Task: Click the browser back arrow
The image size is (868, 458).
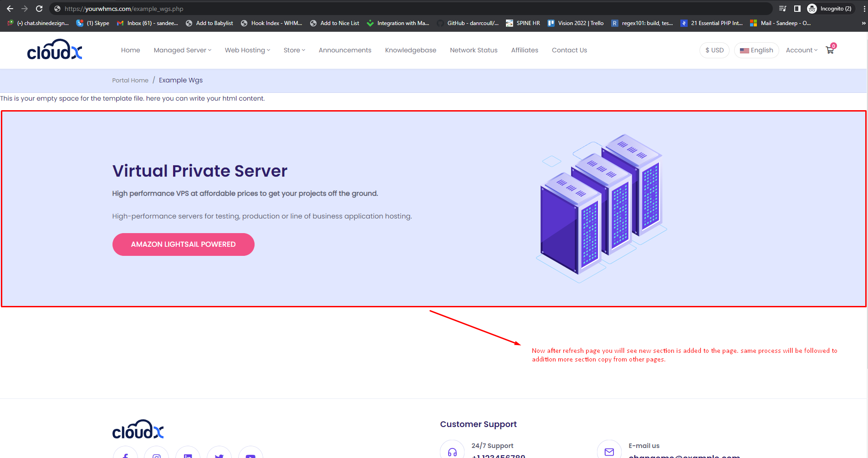Action: 10,9
